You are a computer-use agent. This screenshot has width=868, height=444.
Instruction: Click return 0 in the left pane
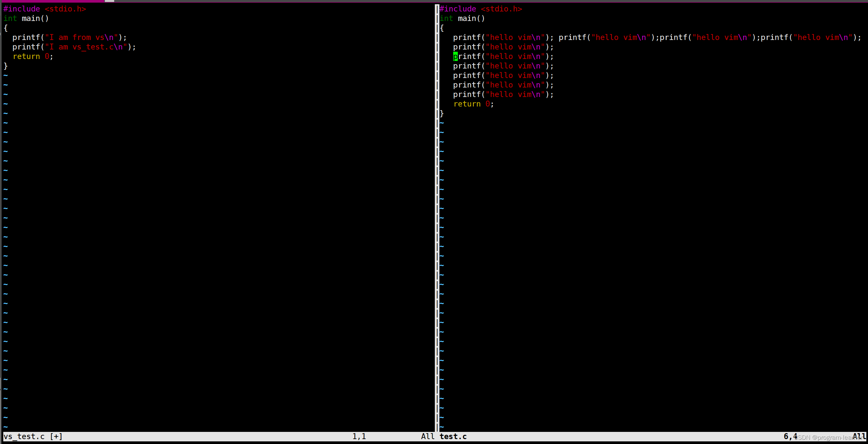pyautogui.click(x=33, y=56)
